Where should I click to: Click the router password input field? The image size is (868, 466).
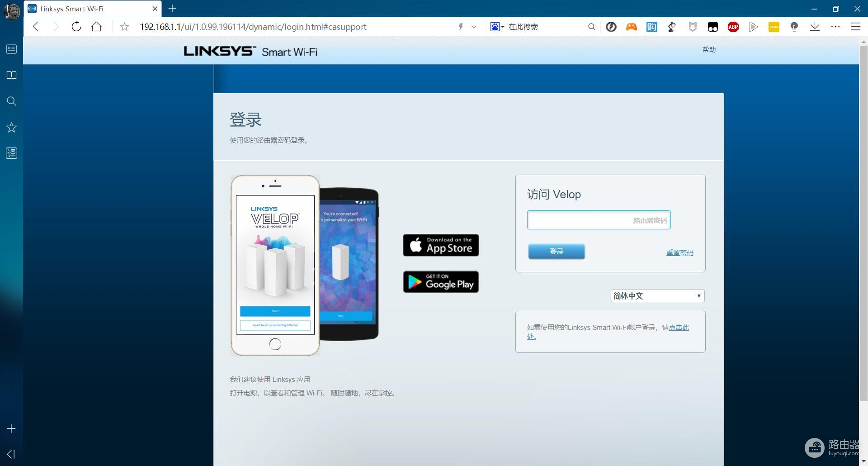pos(599,220)
